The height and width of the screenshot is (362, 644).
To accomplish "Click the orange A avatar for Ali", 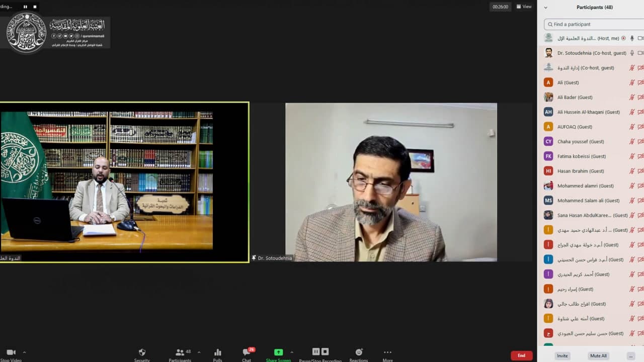I will click(x=548, y=82).
